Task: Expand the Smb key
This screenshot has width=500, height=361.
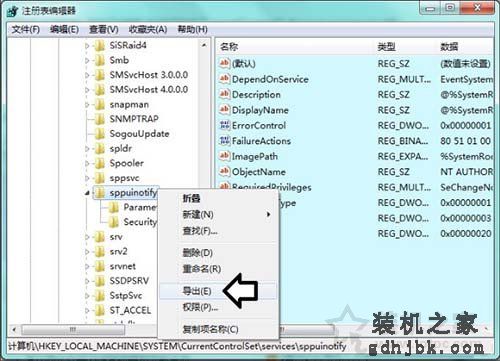Action: tap(87, 61)
